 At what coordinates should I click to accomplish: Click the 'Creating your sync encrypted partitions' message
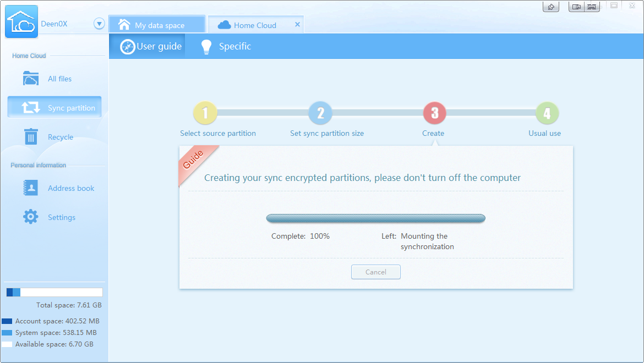362,178
